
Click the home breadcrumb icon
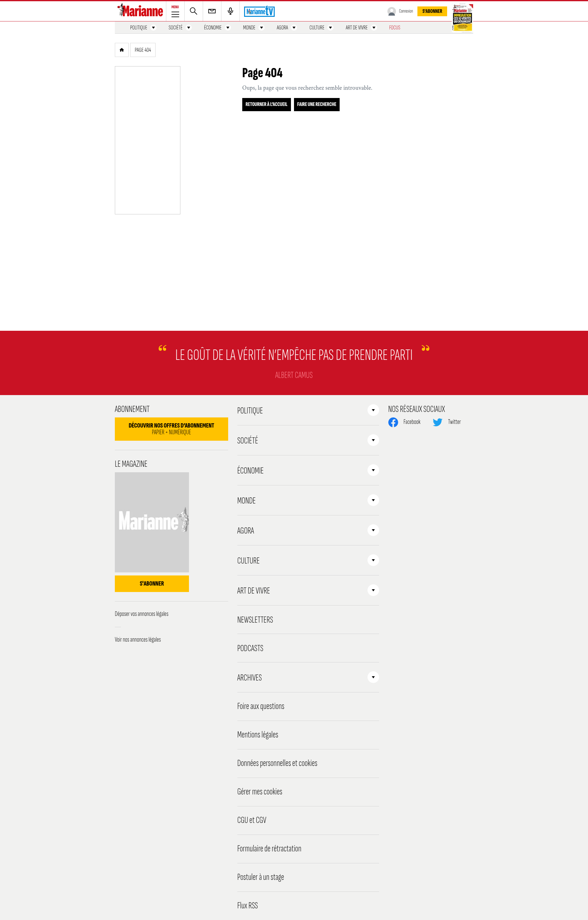tap(122, 50)
